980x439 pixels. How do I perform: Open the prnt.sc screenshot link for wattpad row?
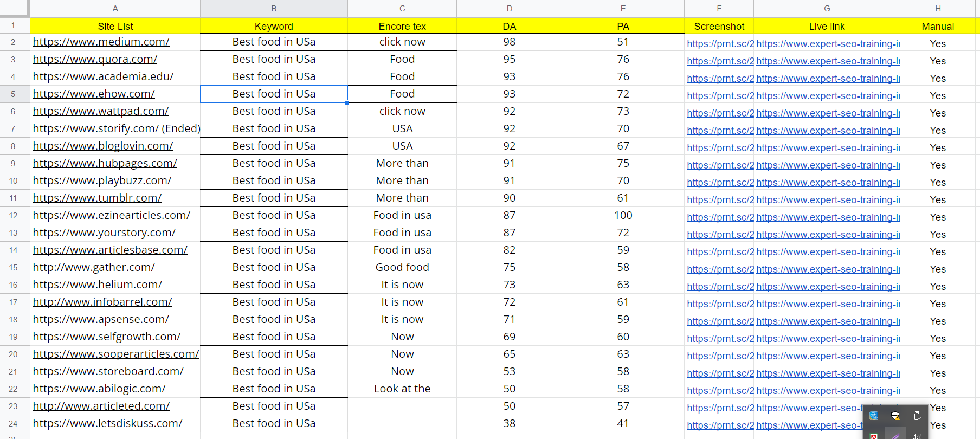point(720,113)
